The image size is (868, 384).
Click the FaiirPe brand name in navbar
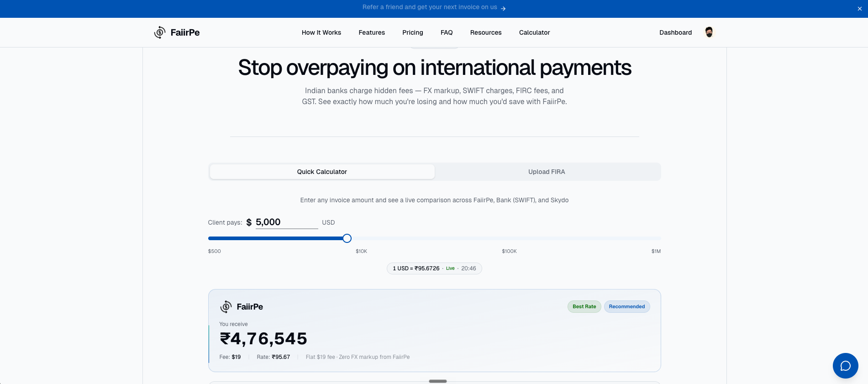pos(185,32)
